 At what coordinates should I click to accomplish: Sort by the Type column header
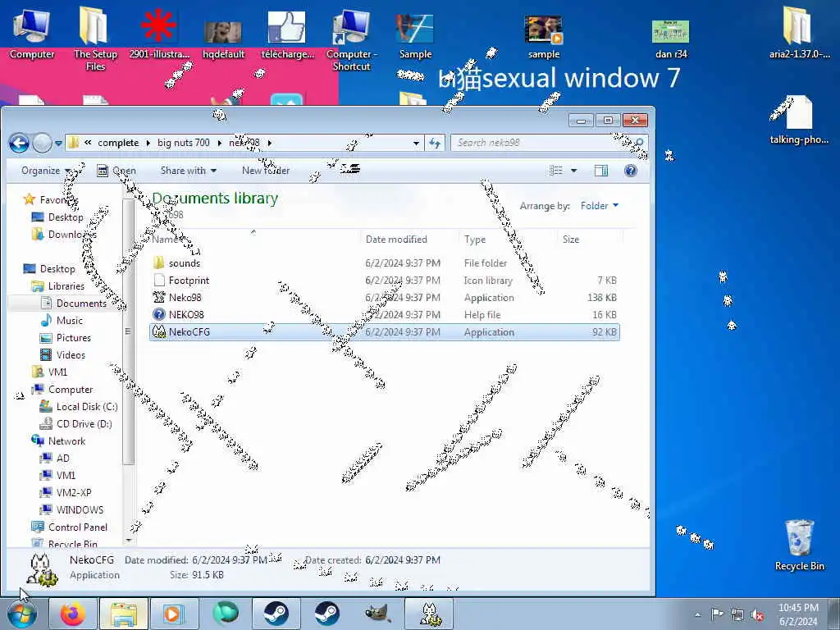(508, 240)
